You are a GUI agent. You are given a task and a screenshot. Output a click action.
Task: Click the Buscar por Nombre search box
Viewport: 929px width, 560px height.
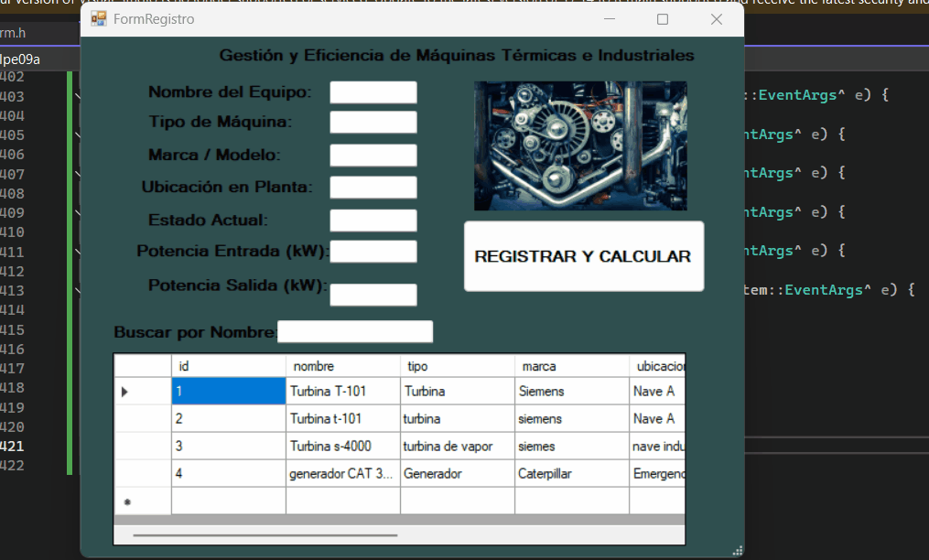pos(355,331)
